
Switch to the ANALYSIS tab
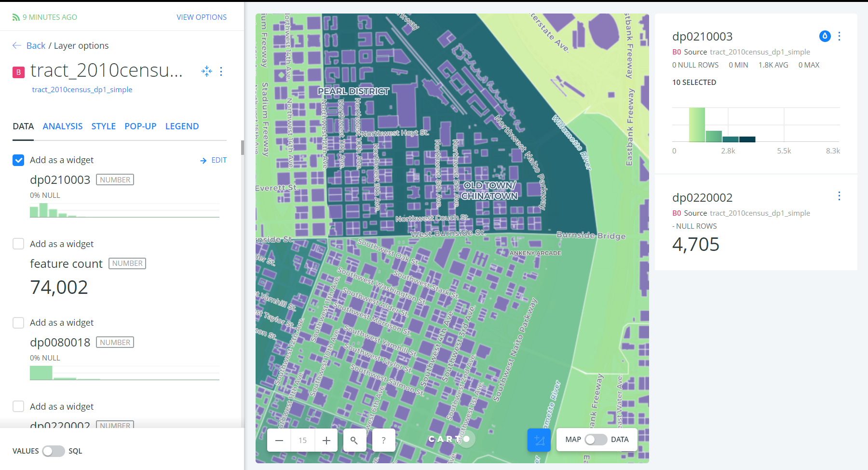point(63,126)
